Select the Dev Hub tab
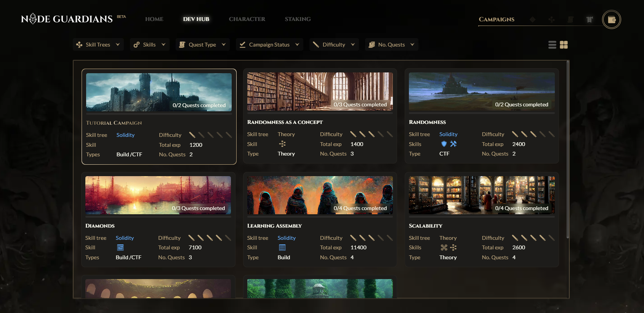 point(196,19)
